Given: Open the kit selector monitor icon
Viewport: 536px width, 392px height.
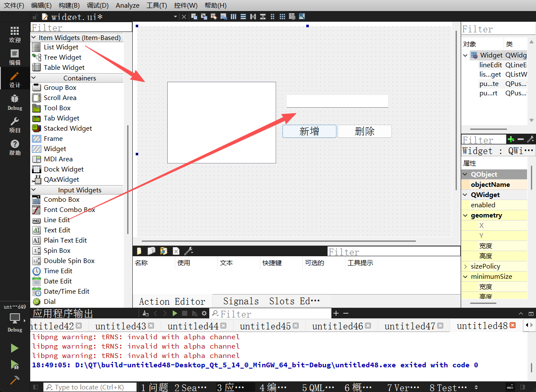Looking at the screenshot, I should [15, 318].
